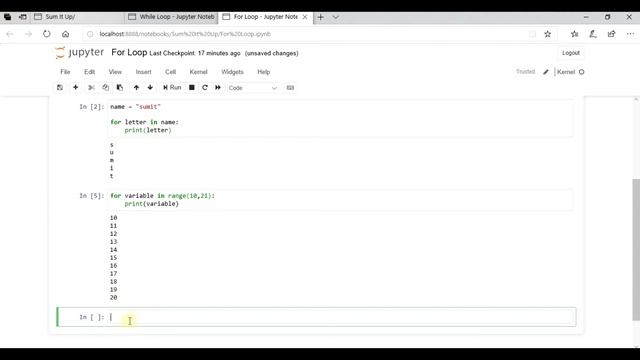
Task: Click the kernel status circle indicator
Action: point(582,72)
